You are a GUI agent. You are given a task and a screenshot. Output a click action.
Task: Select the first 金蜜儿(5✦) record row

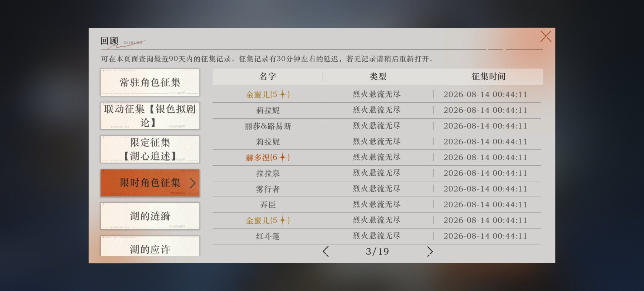pyautogui.click(x=377, y=95)
